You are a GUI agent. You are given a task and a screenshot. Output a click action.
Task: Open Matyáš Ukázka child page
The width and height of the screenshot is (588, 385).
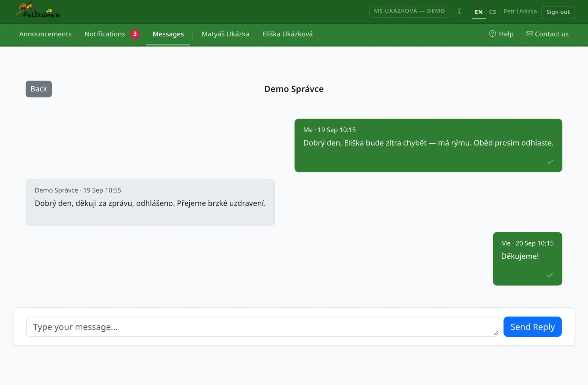pos(225,34)
